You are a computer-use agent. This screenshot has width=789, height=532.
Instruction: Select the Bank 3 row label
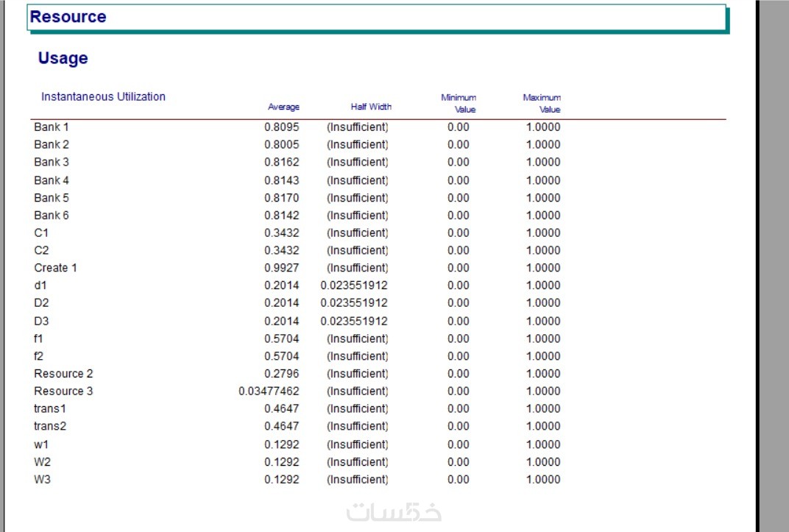pyautogui.click(x=52, y=162)
